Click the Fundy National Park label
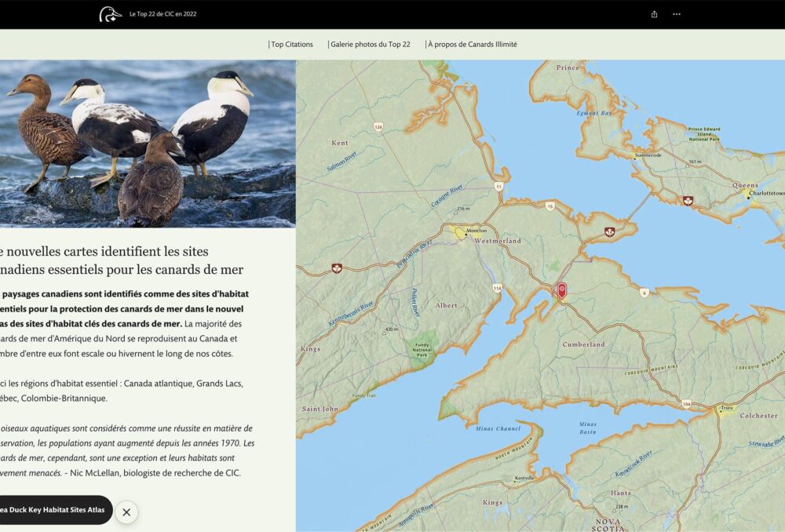The image size is (785, 532). (x=422, y=350)
